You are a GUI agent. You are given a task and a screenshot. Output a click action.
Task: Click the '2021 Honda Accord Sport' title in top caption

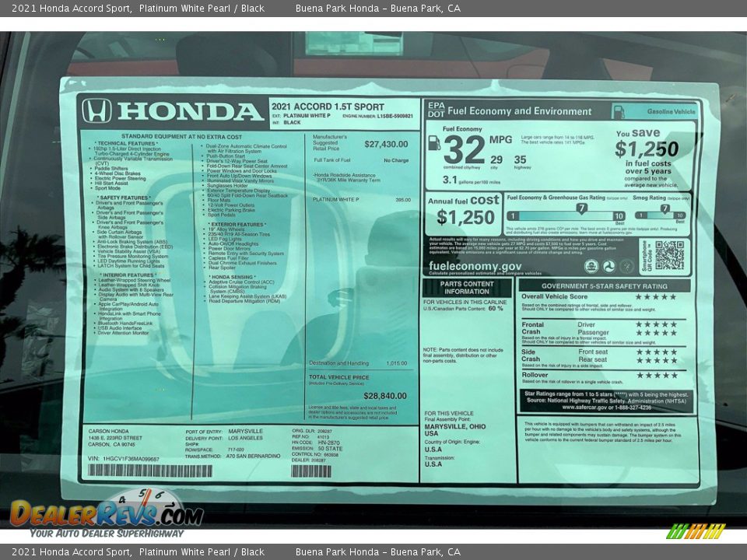click(72, 8)
